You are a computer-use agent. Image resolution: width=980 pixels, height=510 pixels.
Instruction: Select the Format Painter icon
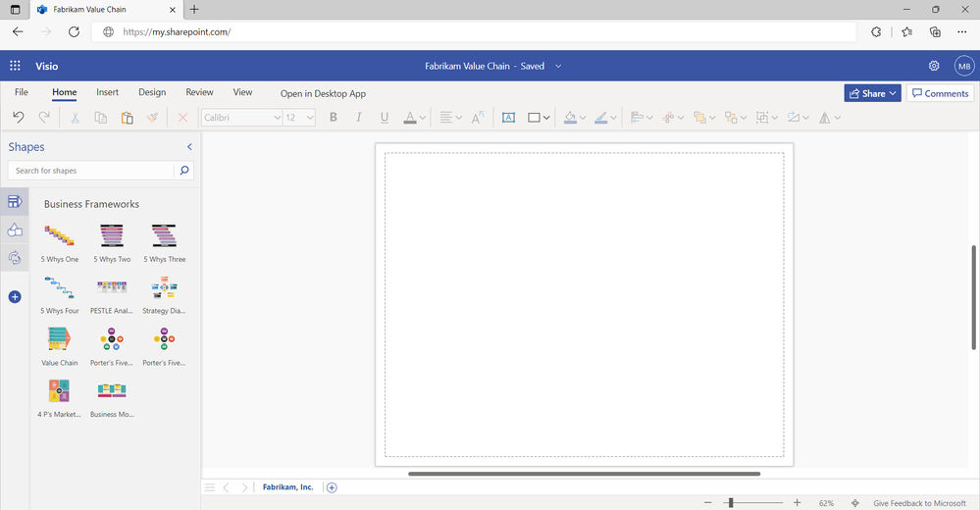[x=152, y=118]
